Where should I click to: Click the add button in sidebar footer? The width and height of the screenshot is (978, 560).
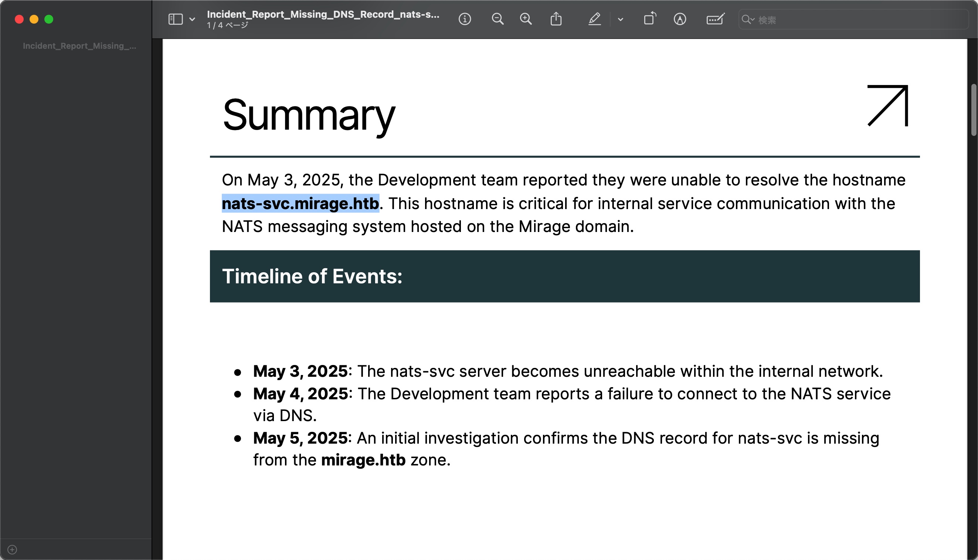12,550
